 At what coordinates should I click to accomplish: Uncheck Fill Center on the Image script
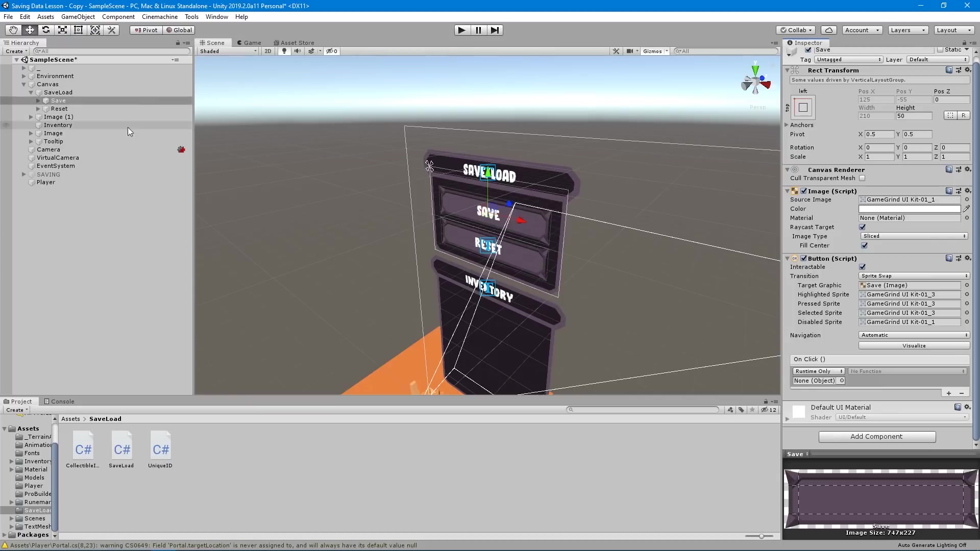tap(865, 245)
